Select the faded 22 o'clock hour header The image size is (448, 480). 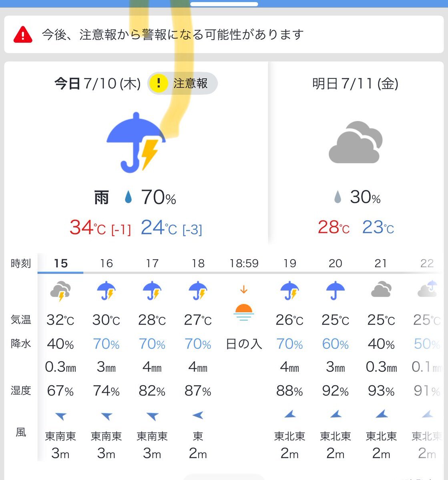click(427, 264)
